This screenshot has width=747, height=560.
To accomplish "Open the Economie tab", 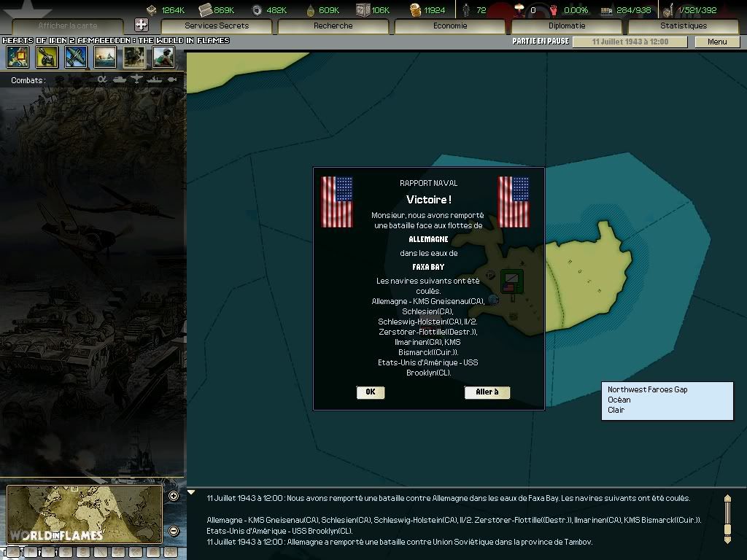I will coord(449,26).
